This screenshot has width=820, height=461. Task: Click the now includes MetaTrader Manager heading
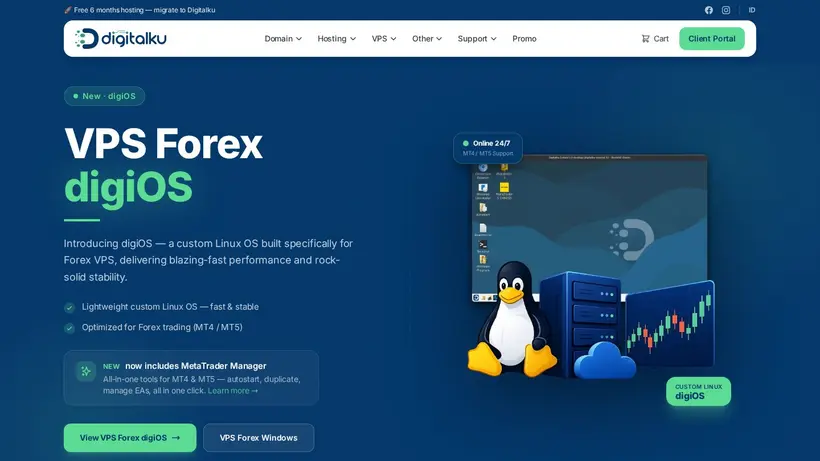point(196,366)
